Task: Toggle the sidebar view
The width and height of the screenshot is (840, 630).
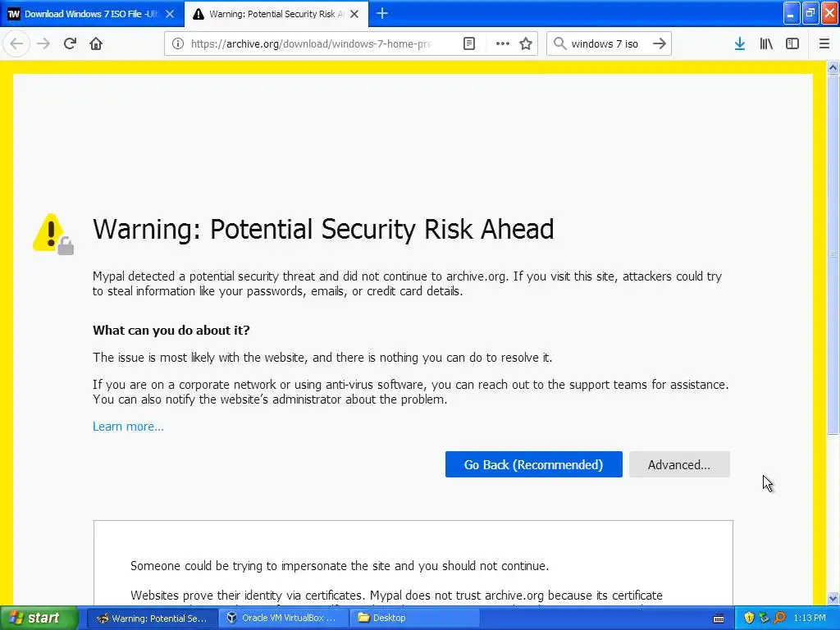Action: tap(792, 43)
